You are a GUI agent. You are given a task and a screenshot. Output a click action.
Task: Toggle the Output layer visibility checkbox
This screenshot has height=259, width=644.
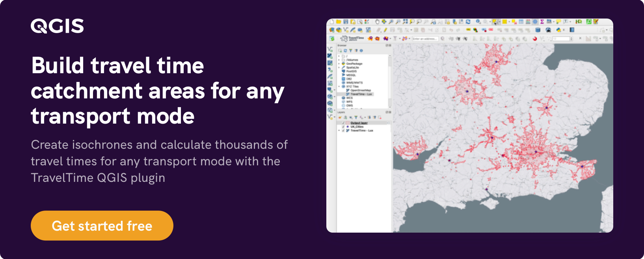(343, 123)
